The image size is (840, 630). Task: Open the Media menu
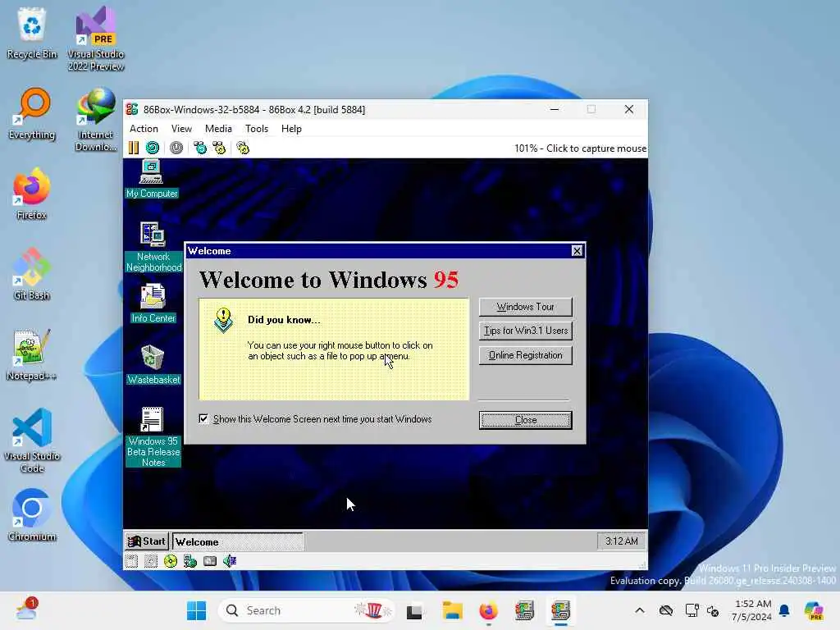tap(218, 129)
